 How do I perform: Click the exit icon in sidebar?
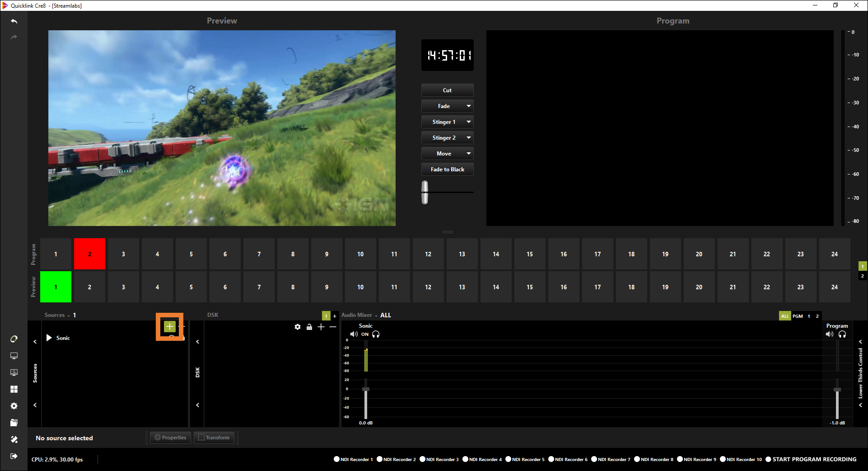[x=14, y=456]
